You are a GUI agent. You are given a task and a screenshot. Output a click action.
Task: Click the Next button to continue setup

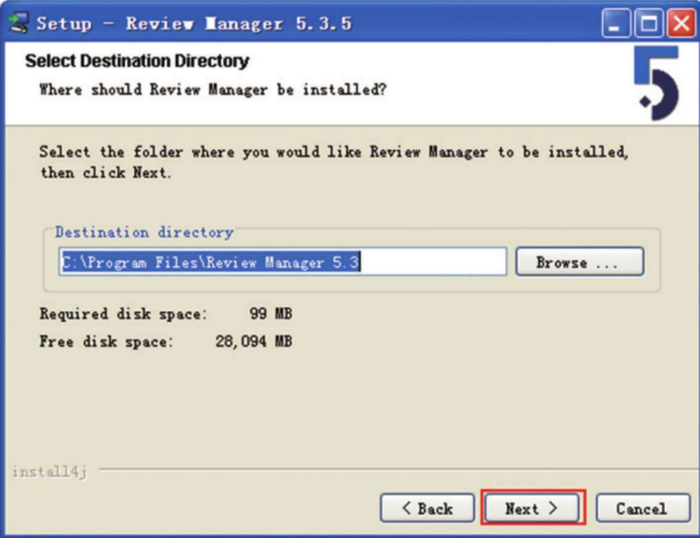533,508
